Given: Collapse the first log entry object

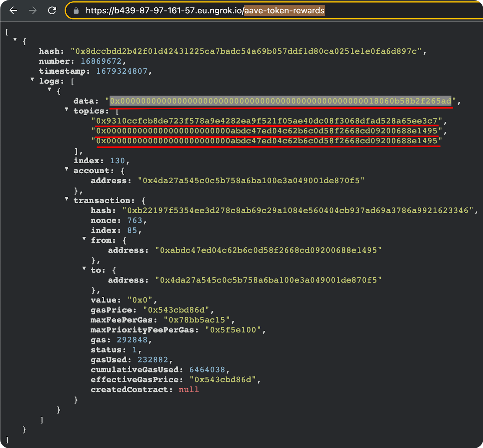Looking at the screenshot, I should (50, 89).
